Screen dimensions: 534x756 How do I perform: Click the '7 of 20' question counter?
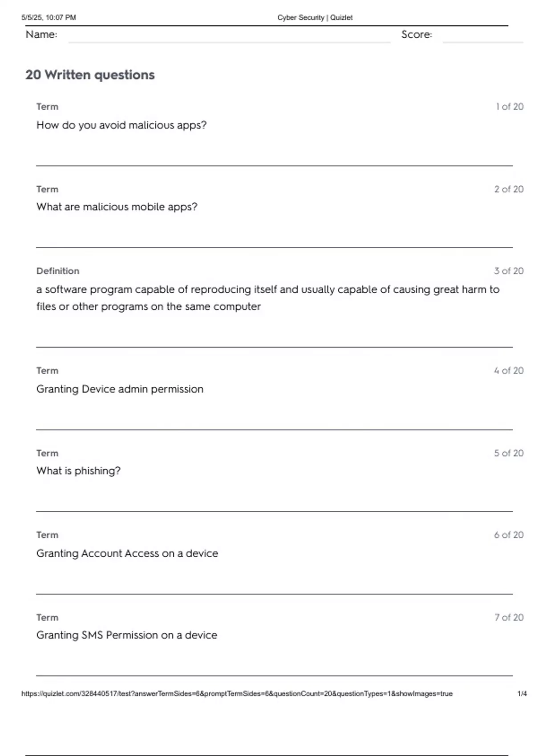coord(509,617)
